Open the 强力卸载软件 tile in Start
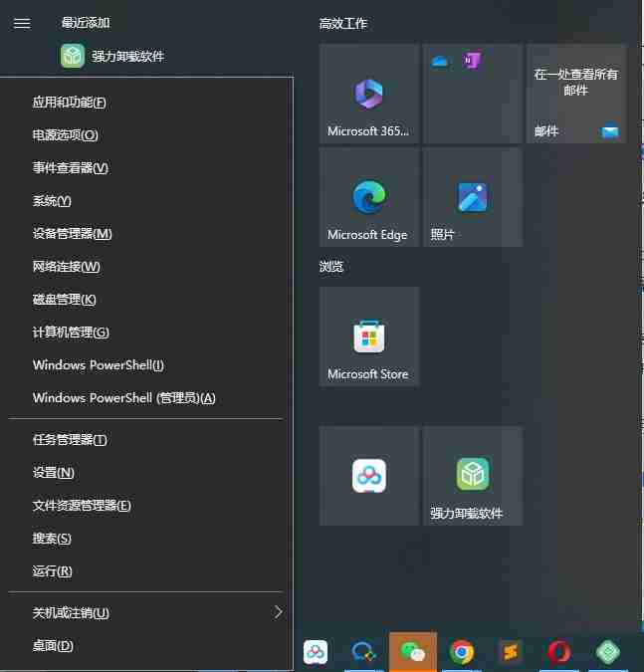Viewport: 644px width, 672px height. click(x=472, y=476)
